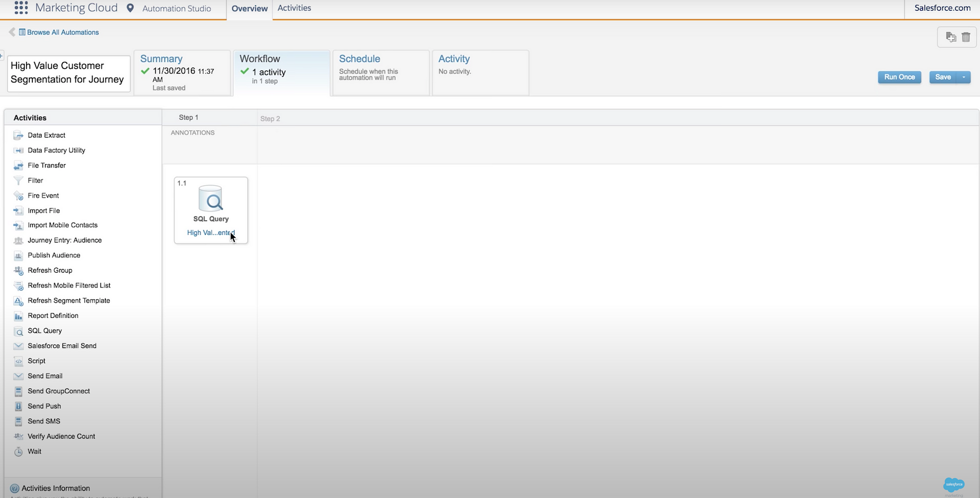Click the Journey Entry: Audience label
980x498 pixels.
point(65,240)
